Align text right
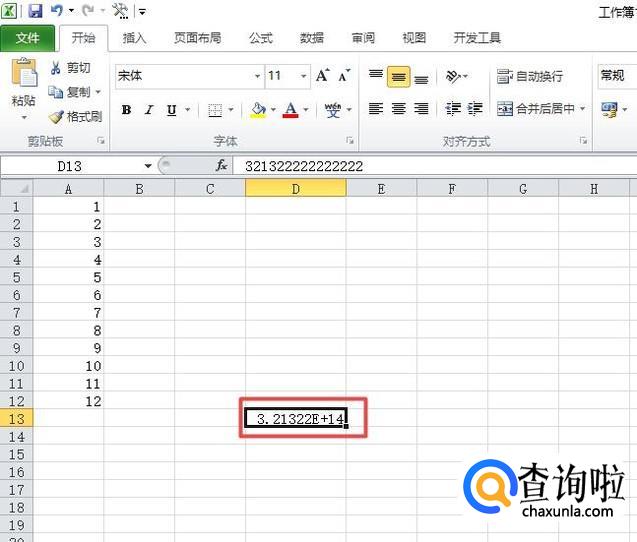Image resolution: width=637 pixels, height=542 pixels. click(421, 108)
